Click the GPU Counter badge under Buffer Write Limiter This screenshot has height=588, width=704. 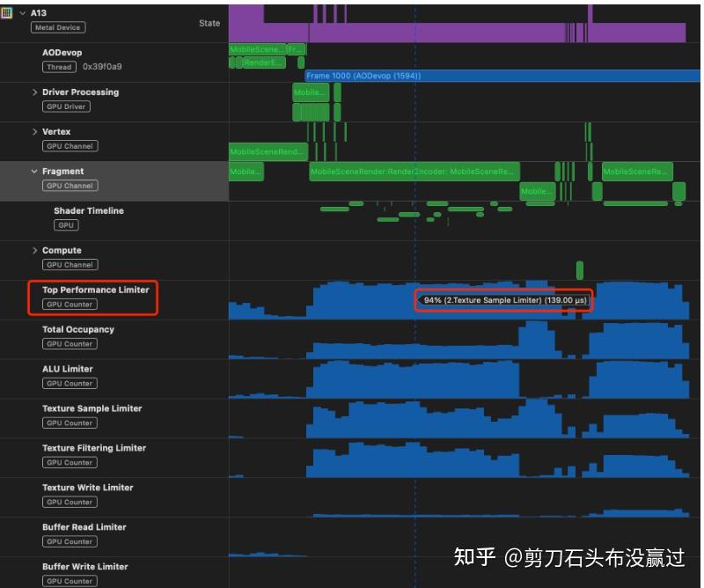coord(70,581)
